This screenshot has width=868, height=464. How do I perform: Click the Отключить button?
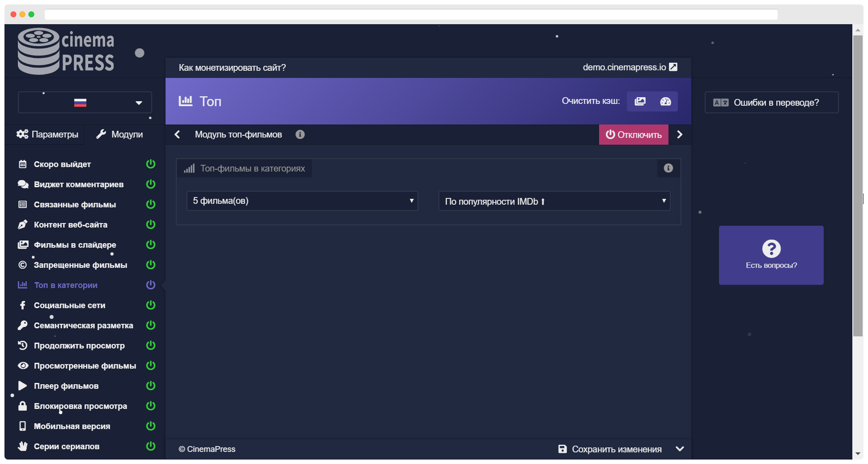[x=634, y=134]
